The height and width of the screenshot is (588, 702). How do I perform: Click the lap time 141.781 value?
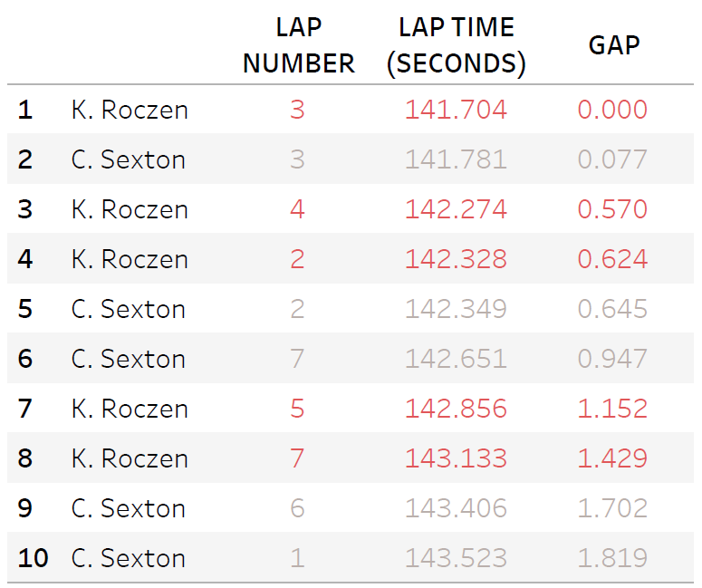coord(456,160)
